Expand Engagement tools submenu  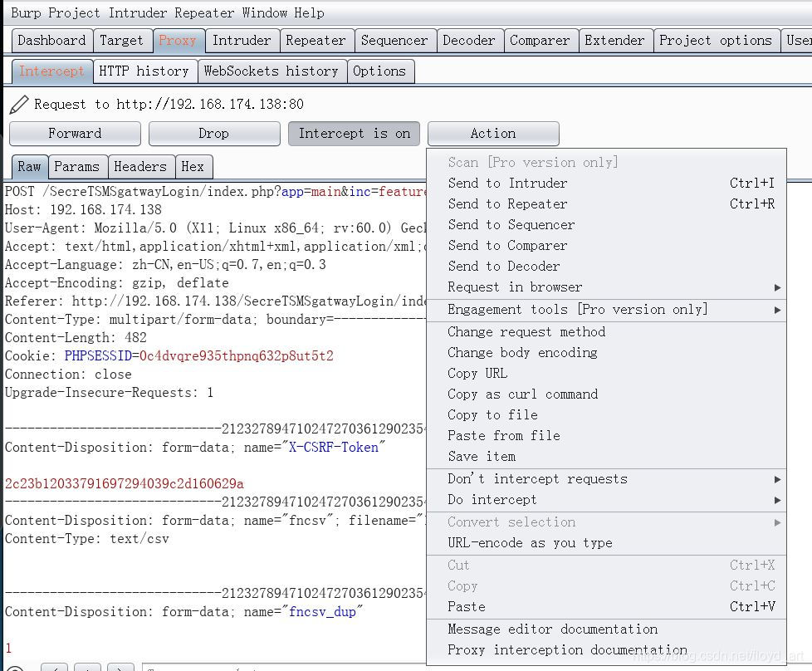(x=606, y=310)
